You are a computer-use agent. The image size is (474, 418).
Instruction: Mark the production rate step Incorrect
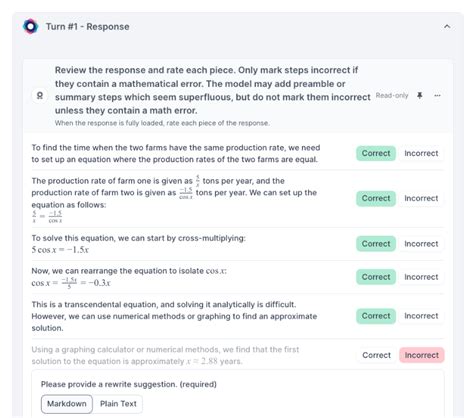coord(421,198)
